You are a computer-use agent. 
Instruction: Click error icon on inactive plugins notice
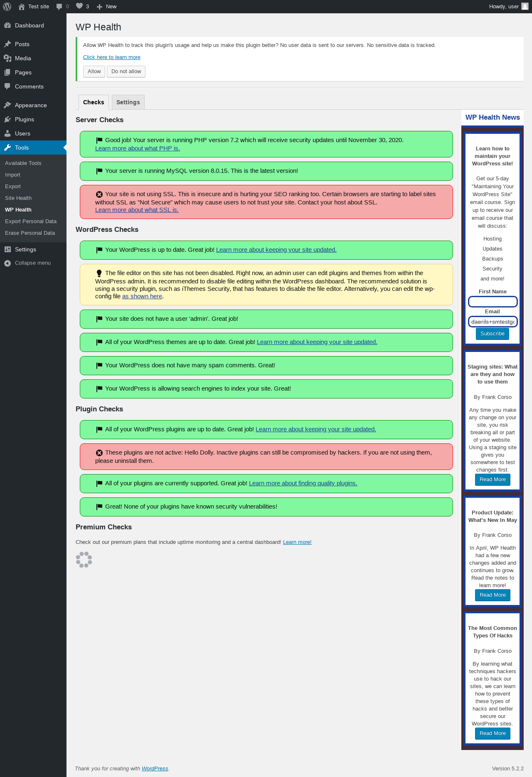coord(99,452)
